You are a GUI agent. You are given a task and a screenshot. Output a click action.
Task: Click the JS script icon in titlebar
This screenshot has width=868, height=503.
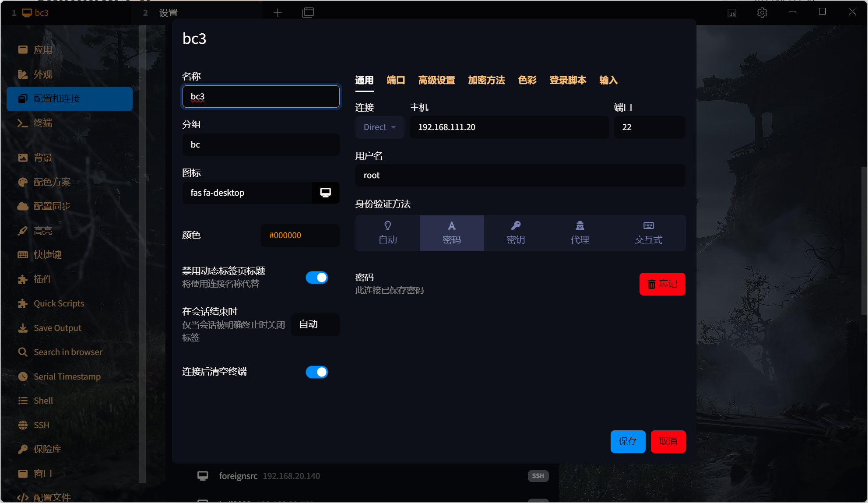click(x=731, y=13)
